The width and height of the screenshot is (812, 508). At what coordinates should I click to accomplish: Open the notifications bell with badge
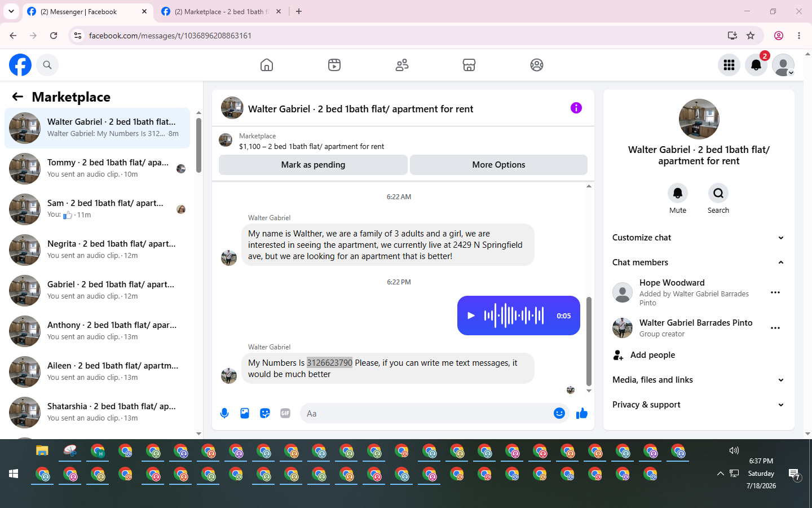tap(756, 65)
